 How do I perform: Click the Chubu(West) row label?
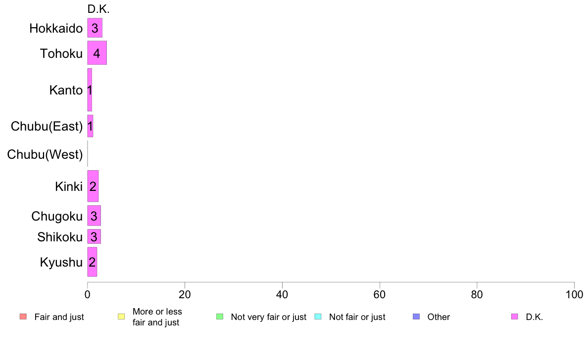click(x=45, y=154)
